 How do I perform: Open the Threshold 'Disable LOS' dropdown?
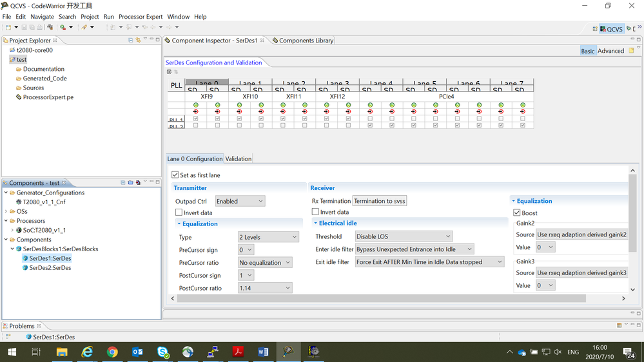click(404, 236)
